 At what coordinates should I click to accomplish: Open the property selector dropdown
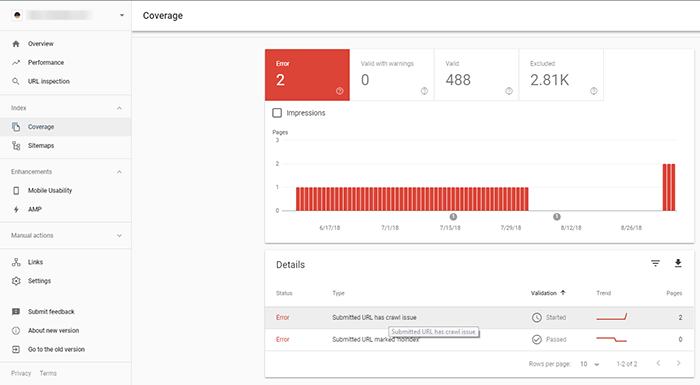(121, 15)
